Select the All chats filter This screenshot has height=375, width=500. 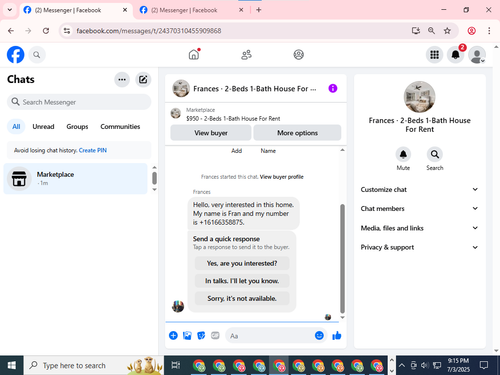click(x=16, y=127)
